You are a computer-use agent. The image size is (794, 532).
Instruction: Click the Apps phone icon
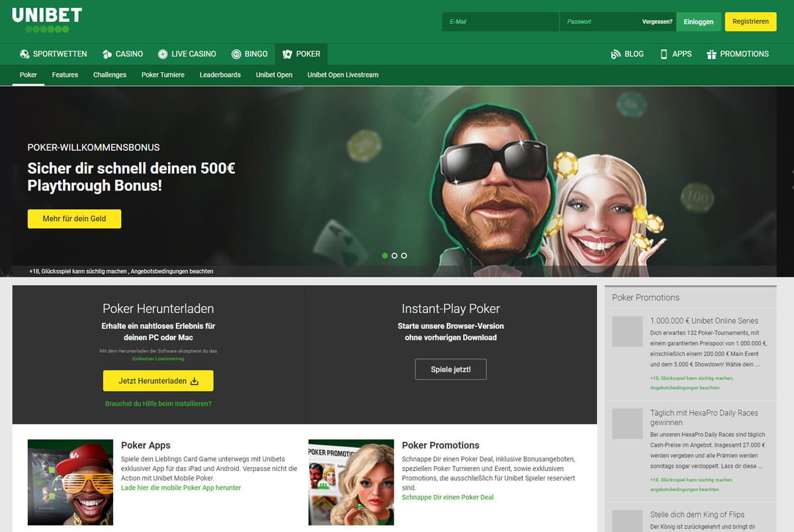tap(664, 54)
